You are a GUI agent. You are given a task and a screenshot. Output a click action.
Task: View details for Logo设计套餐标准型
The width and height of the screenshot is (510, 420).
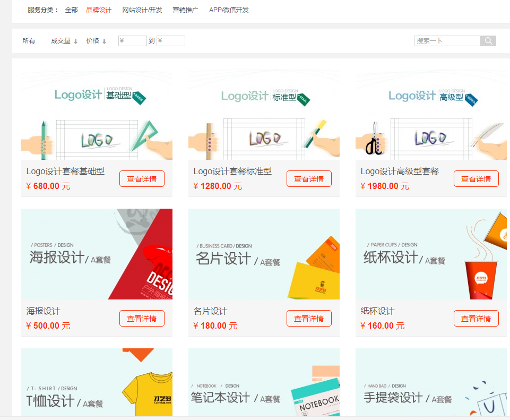(309, 178)
